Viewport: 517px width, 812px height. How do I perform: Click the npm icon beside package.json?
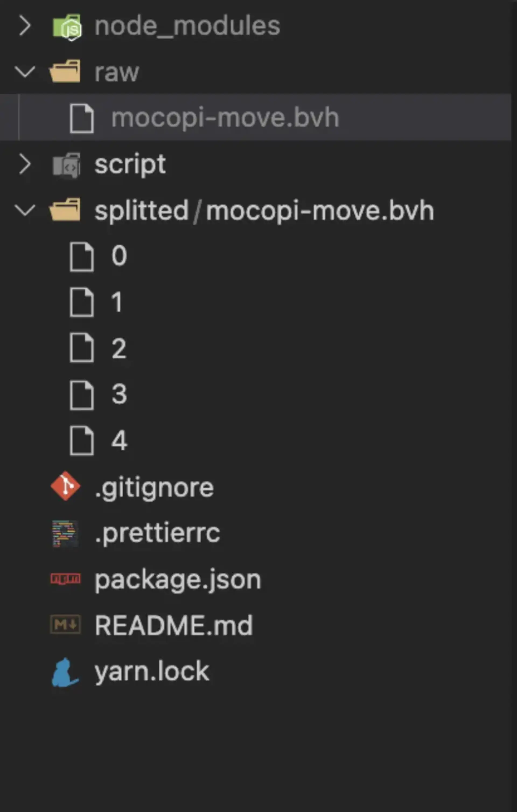65,579
